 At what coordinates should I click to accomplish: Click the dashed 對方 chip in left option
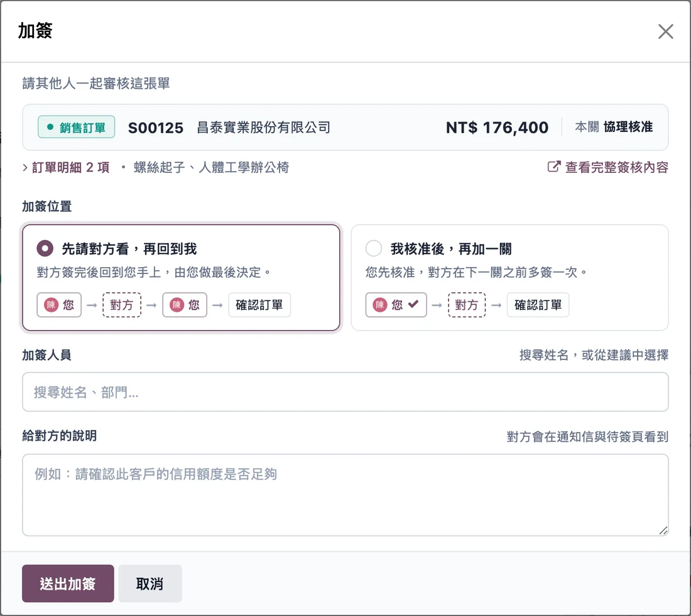[x=122, y=305]
